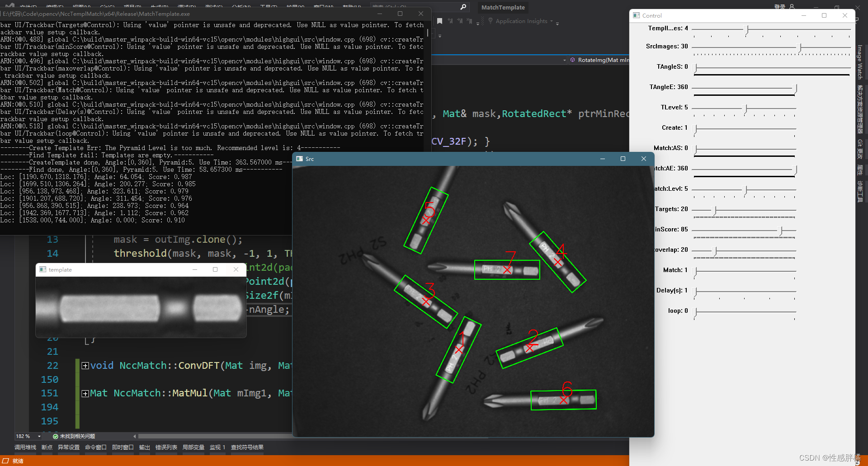The height and width of the screenshot is (466, 868).
Task: Open the 错误列表 tab
Action: point(166,447)
